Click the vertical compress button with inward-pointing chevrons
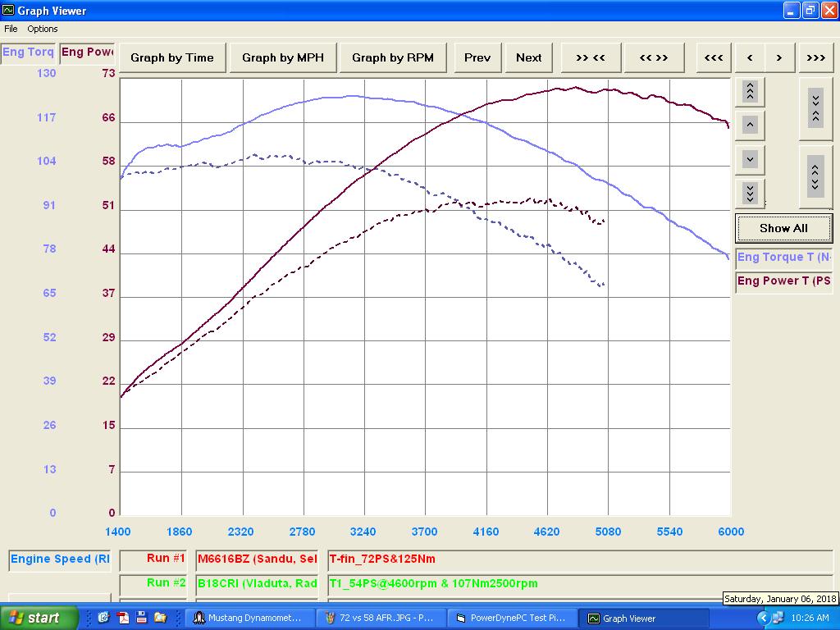The width and height of the screenshot is (840, 630). (x=815, y=109)
